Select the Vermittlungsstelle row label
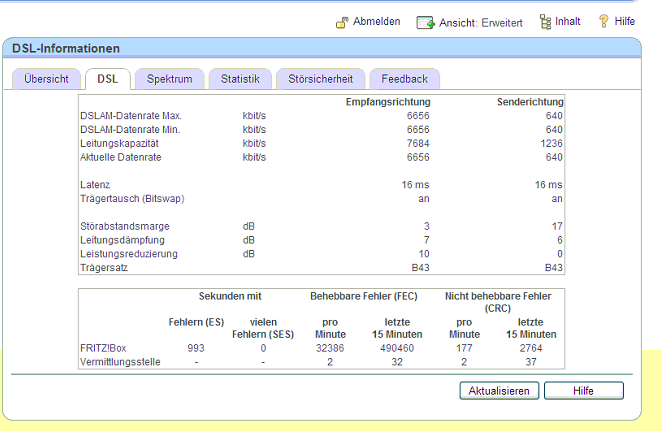Image resolution: width=662 pixels, height=431 pixels. pos(120,362)
